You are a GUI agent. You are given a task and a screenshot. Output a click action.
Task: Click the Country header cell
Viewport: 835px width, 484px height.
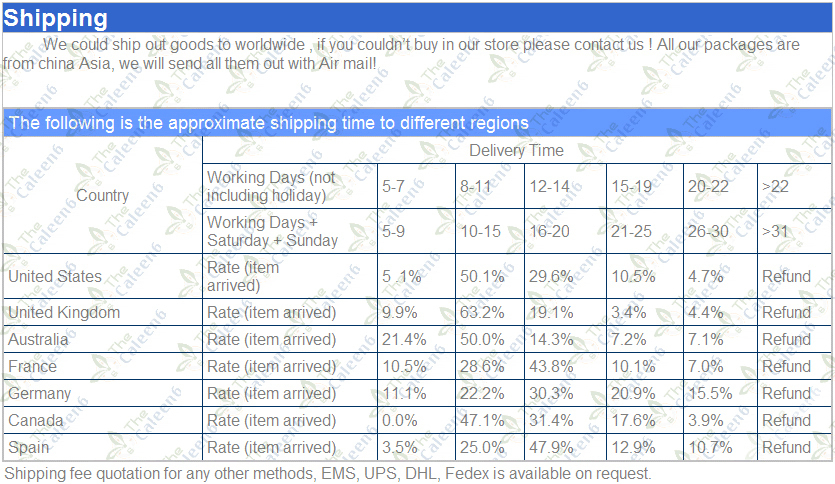coord(103,195)
